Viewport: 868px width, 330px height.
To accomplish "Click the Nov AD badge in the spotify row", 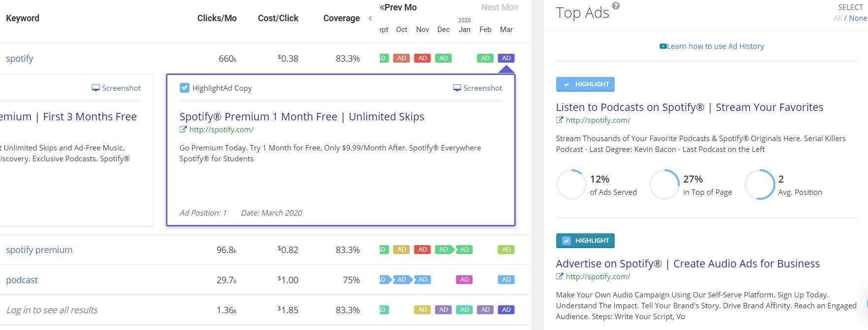I will [x=423, y=58].
